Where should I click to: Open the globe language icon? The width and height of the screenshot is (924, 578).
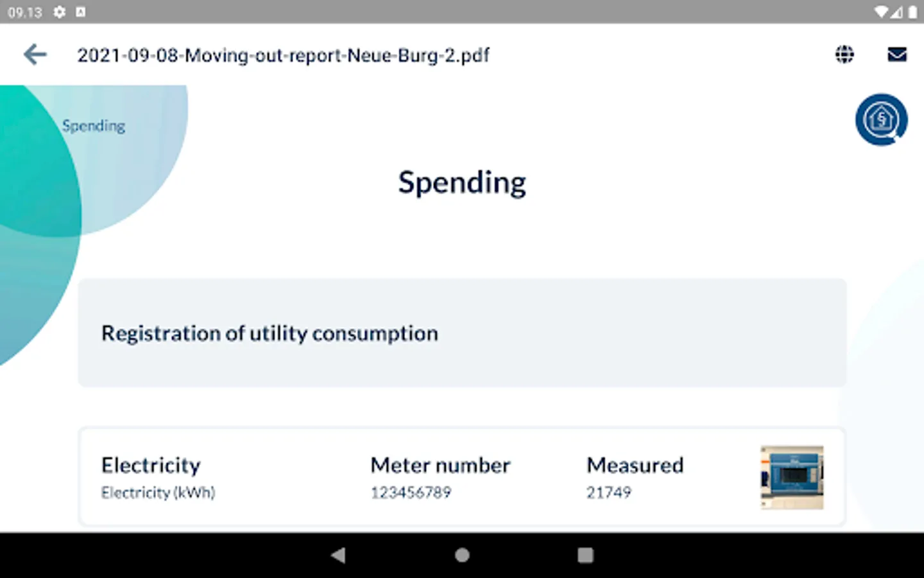tap(844, 55)
